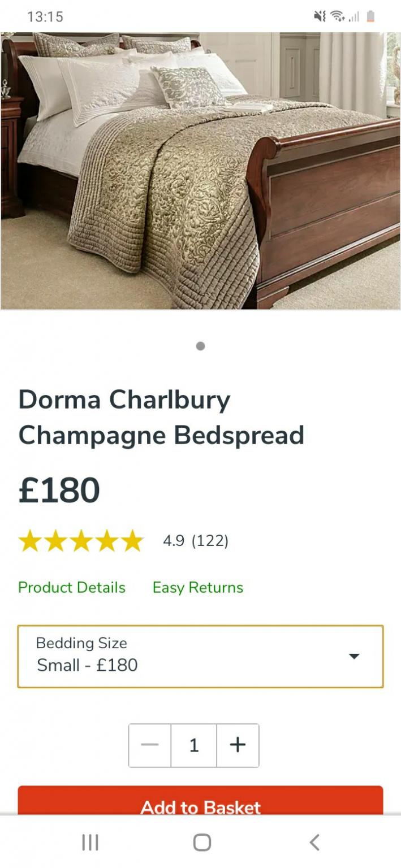401x868 pixels.
Task: Tap the home button in navigation bar
Action: [x=200, y=842]
